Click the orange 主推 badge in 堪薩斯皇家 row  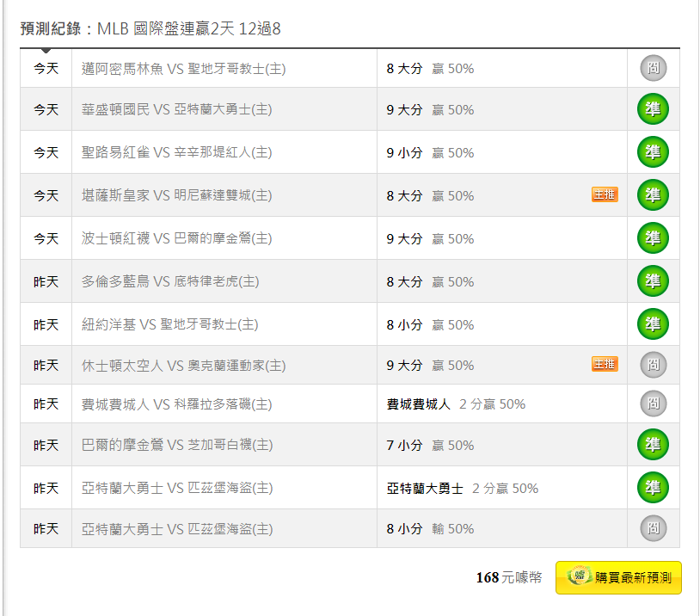tap(605, 194)
